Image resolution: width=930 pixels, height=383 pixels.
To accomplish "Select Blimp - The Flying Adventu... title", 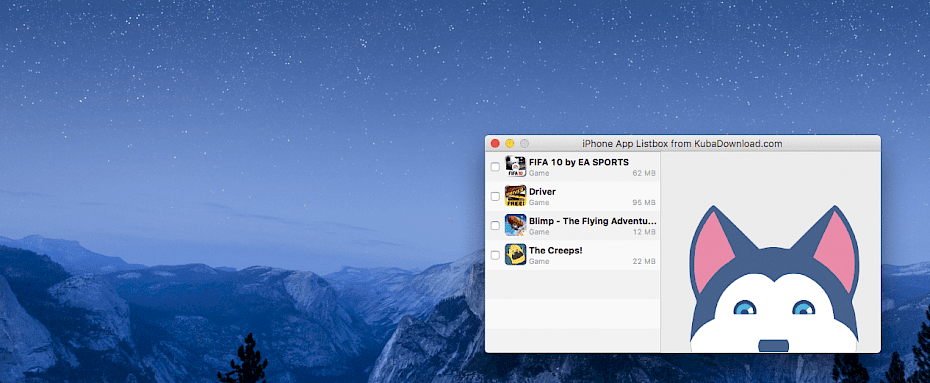I will 593,221.
